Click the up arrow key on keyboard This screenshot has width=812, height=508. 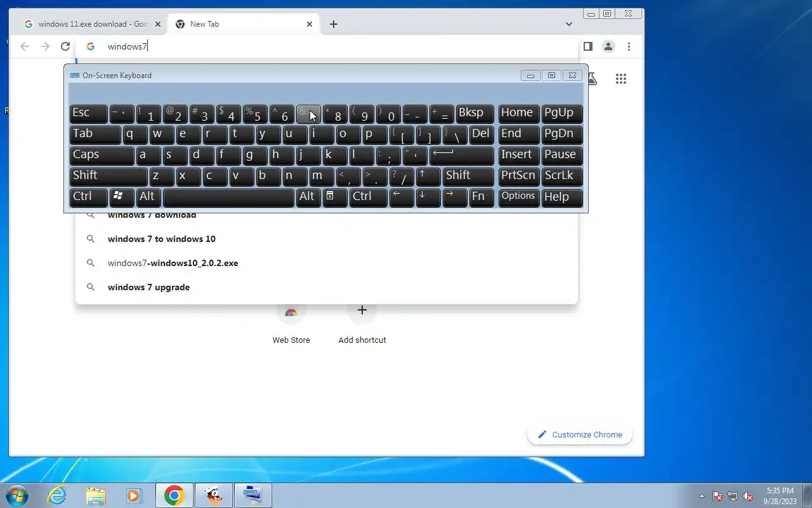coord(428,177)
